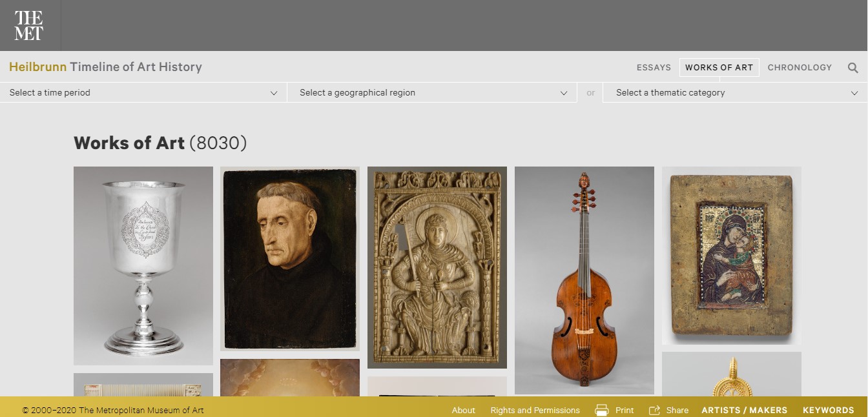
Task: Open the Artists / Makers link
Action: click(x=745, y=410)
